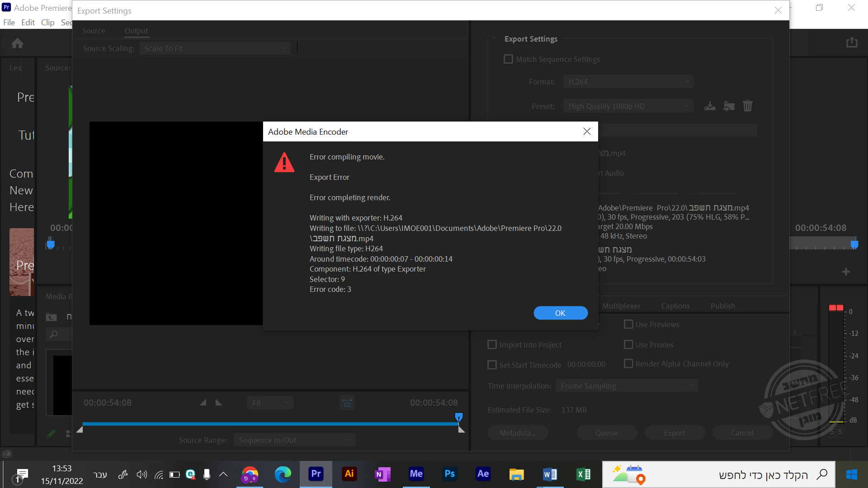Click the import preset icon
The image size is (868, 488).
[x=729, y=106]
